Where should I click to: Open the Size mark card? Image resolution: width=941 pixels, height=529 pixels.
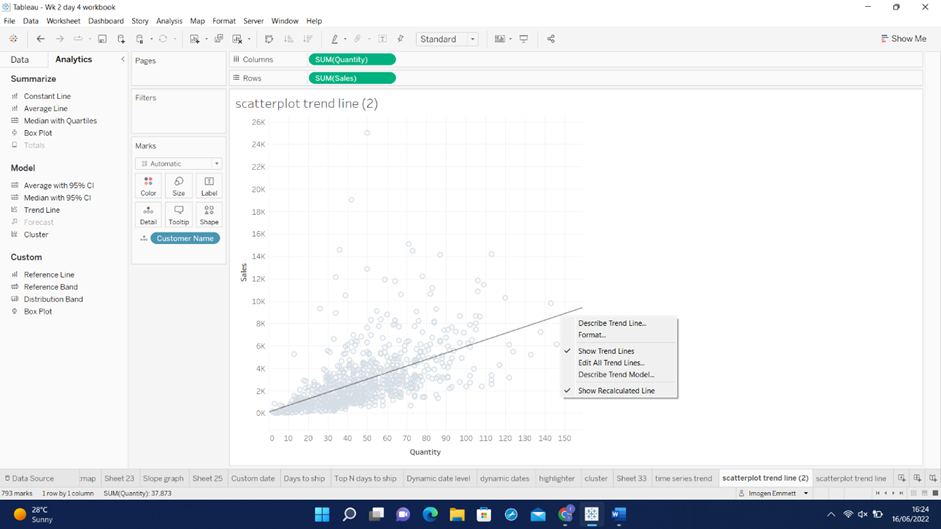pos(178,186)
